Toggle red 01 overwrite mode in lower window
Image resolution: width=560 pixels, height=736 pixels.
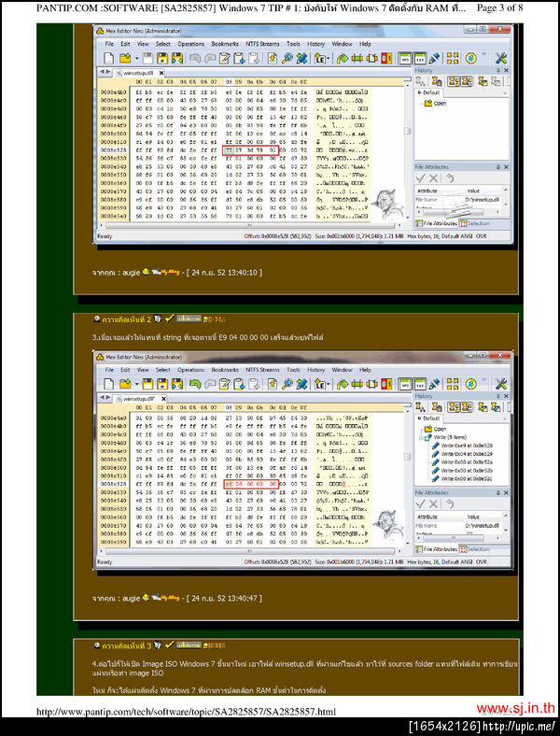(x=386, y=384)
